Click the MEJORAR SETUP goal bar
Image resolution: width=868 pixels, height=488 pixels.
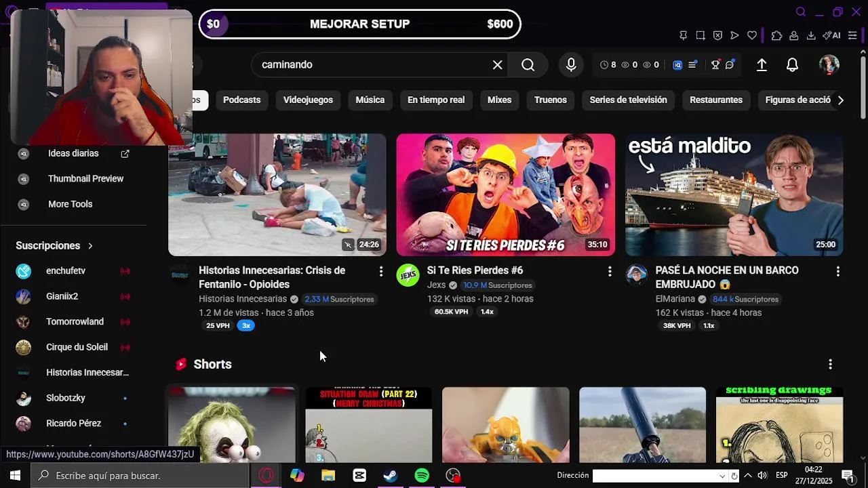[x=359, y=24]
